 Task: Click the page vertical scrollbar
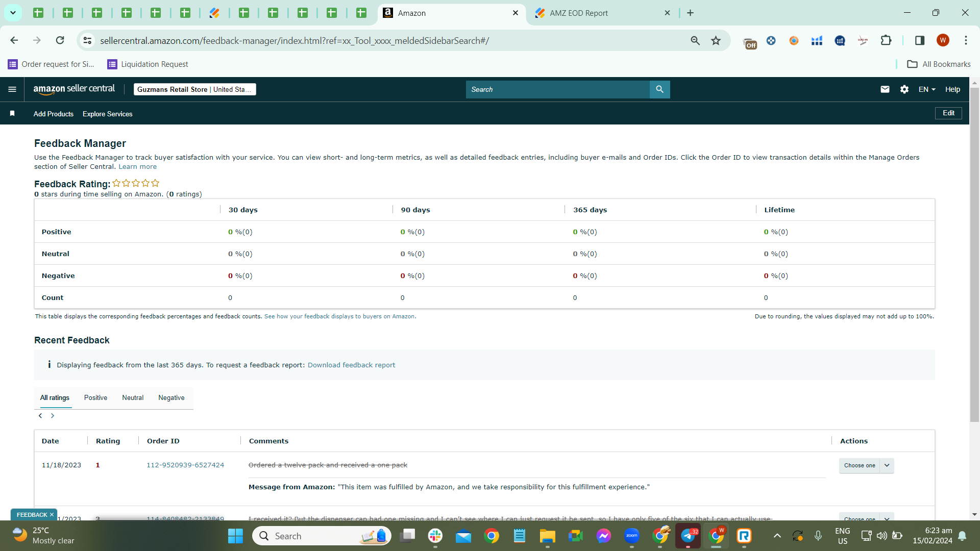click(974, 255)
